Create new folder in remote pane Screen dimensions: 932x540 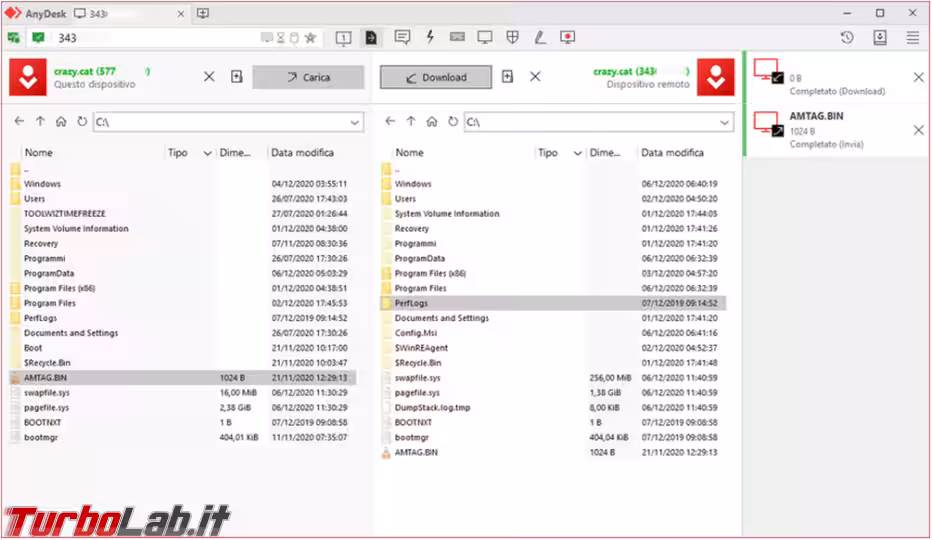point(507,76)
